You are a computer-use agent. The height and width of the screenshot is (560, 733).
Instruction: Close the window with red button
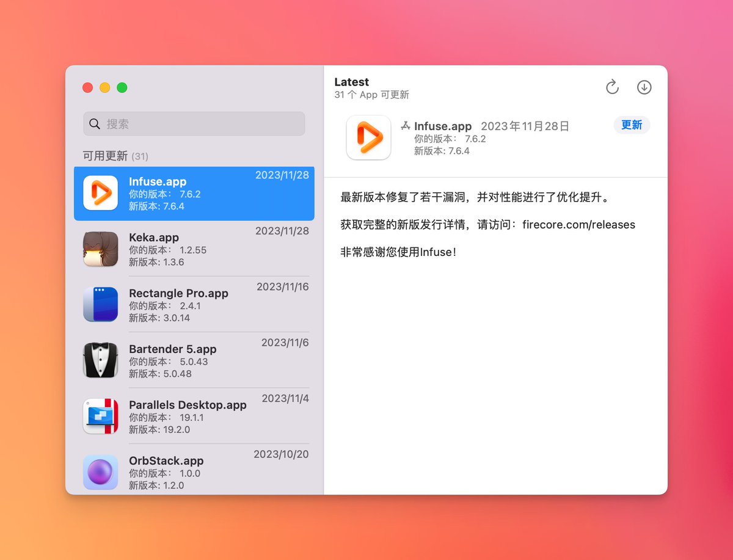pos(87,87)
